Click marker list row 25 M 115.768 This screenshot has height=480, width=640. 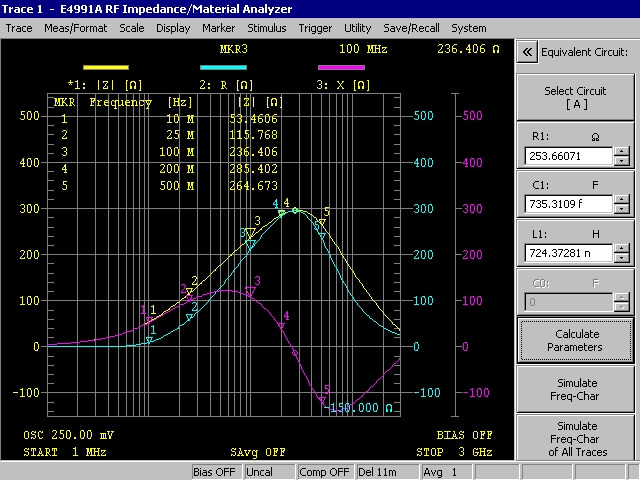pos(169,135)
